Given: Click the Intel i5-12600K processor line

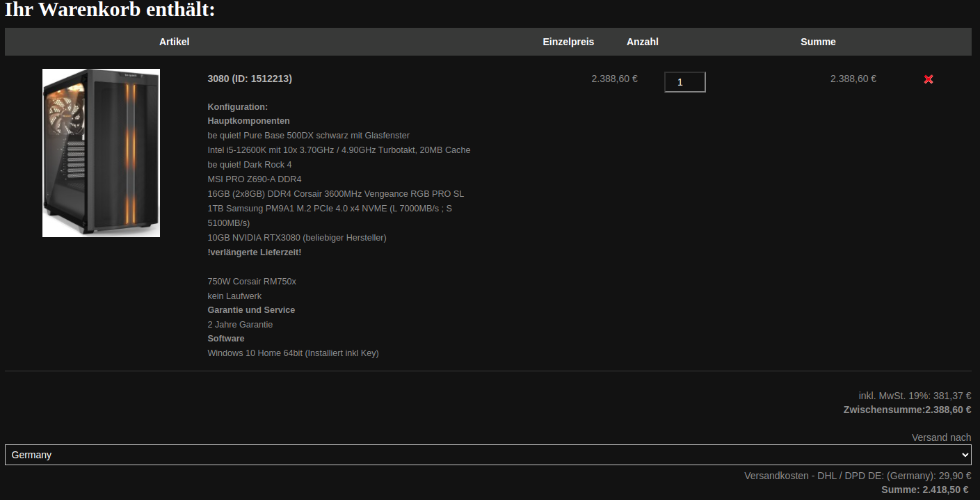Looking at the screenshot, I should point(339,150).
